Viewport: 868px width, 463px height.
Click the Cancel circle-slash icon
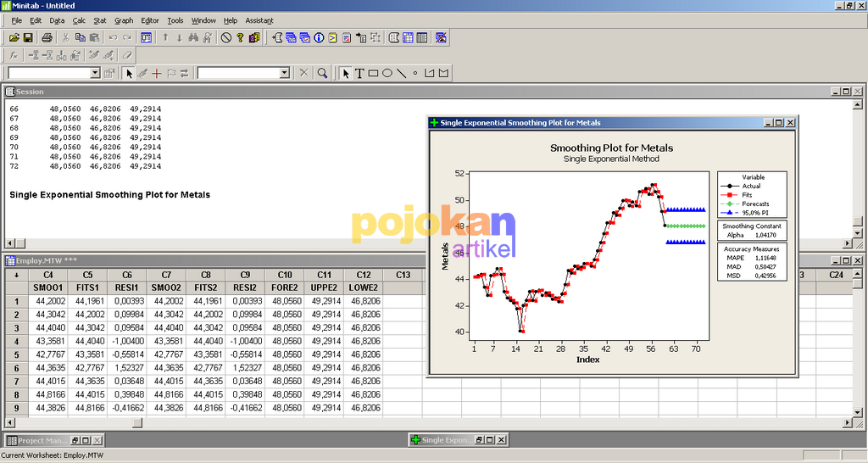(225, 37)
